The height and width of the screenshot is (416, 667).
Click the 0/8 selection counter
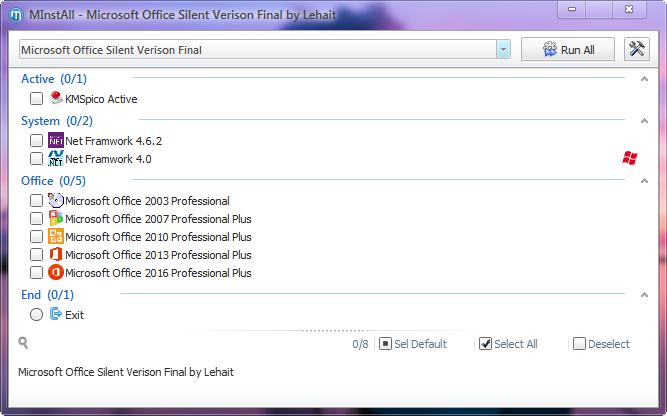point(360,344)
